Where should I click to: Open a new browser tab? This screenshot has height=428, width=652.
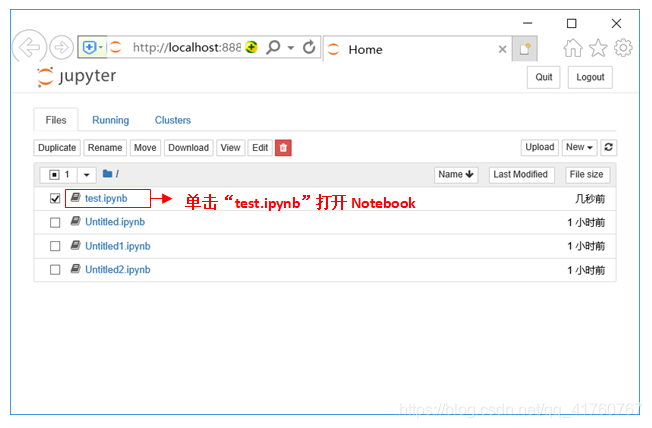[x=525, y=49]
